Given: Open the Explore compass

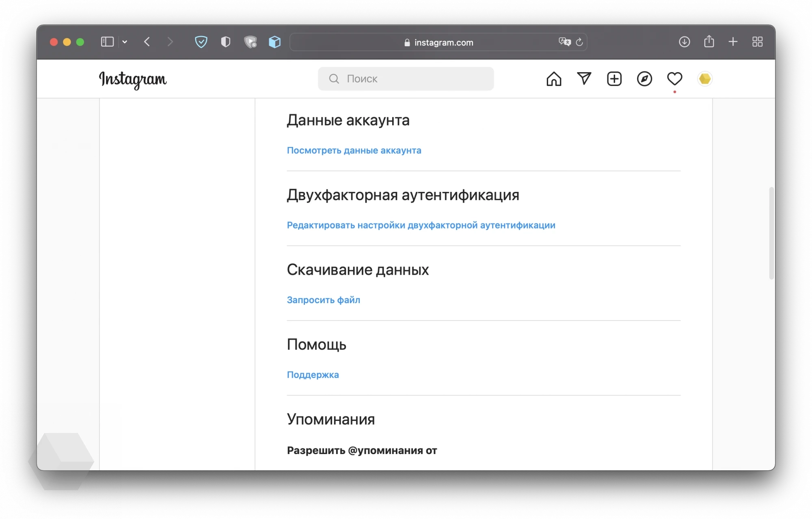Looking at the screenshot, I should tap(644, 79).
